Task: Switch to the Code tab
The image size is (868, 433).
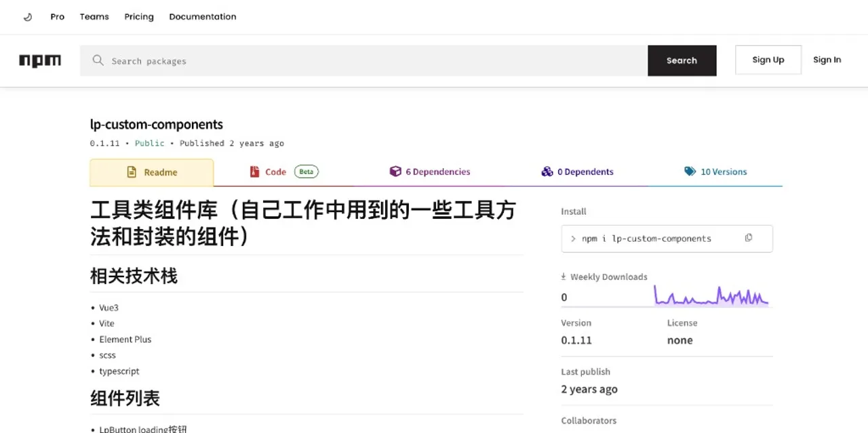Action: (284, 172)
